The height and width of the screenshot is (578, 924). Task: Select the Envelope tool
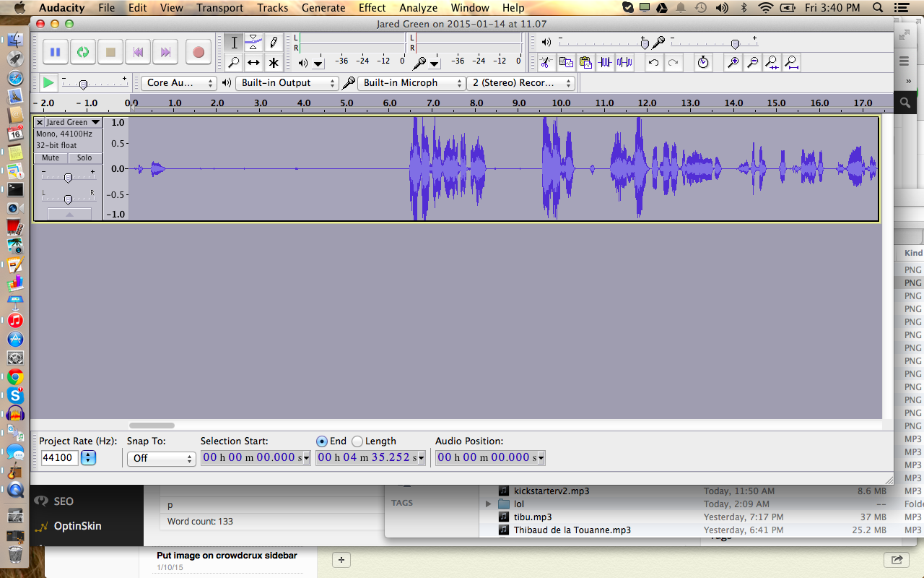[253, 42]
